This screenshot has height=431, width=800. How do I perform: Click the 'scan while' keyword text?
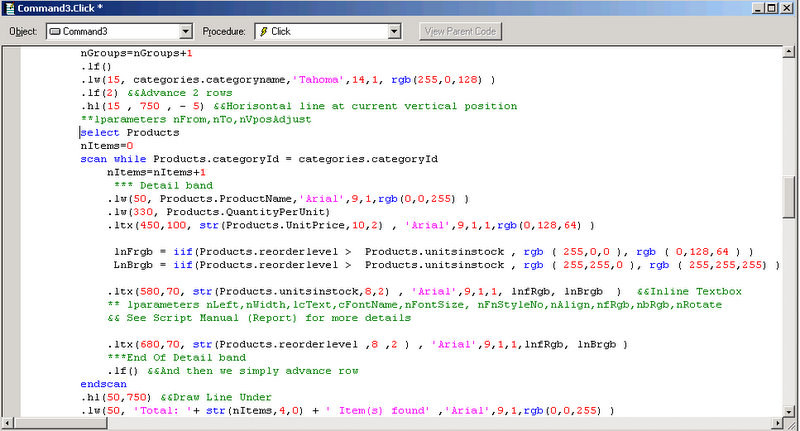(x=113, y=159)
